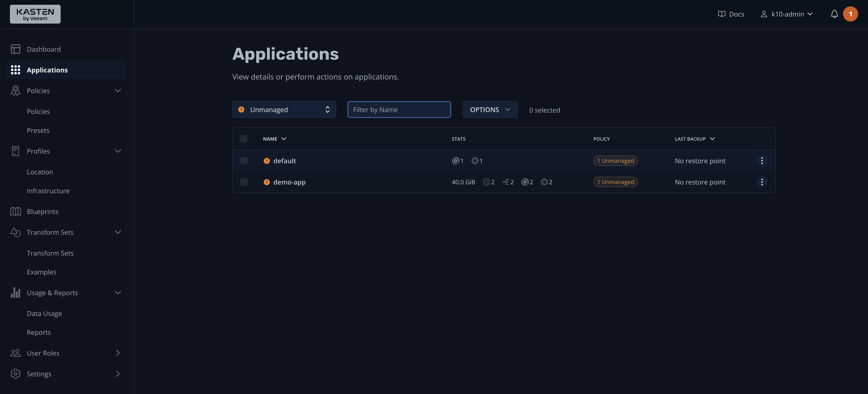
Task: Open Policies via the ribbon icon
Action: point(16,90)
